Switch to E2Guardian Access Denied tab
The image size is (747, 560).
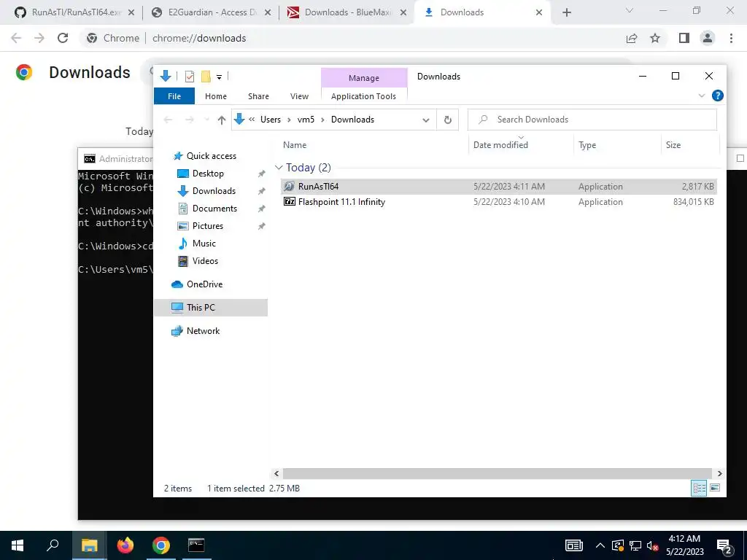coord(211,12)
